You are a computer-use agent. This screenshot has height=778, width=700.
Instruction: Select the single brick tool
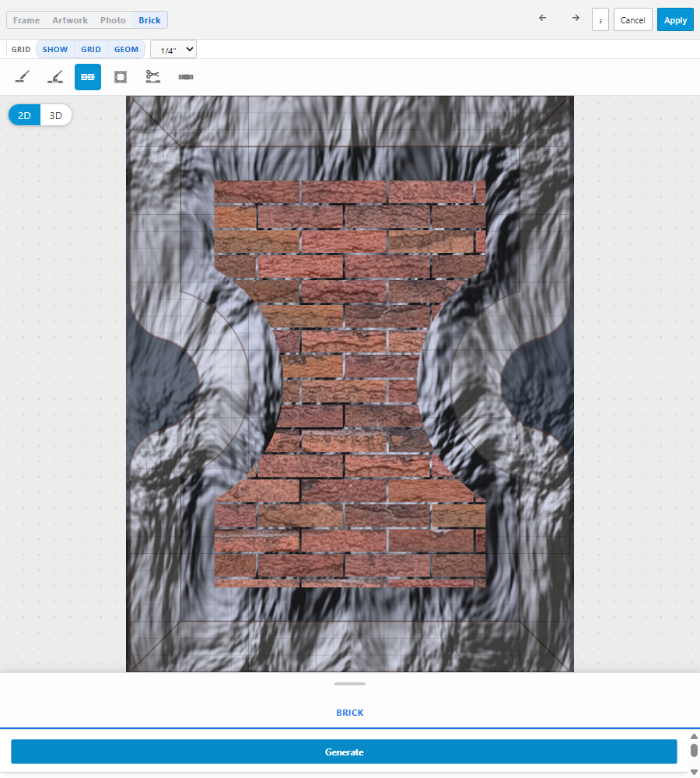pos(186,77)
